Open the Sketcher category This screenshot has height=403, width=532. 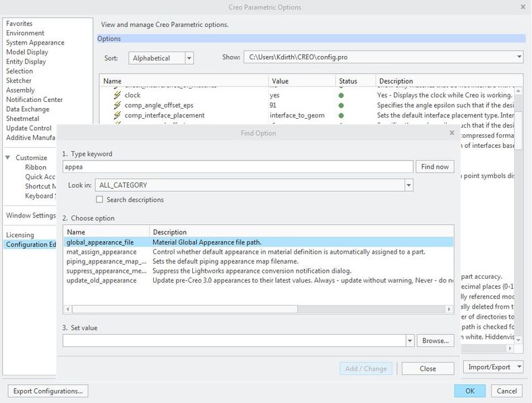pos(19,80)
